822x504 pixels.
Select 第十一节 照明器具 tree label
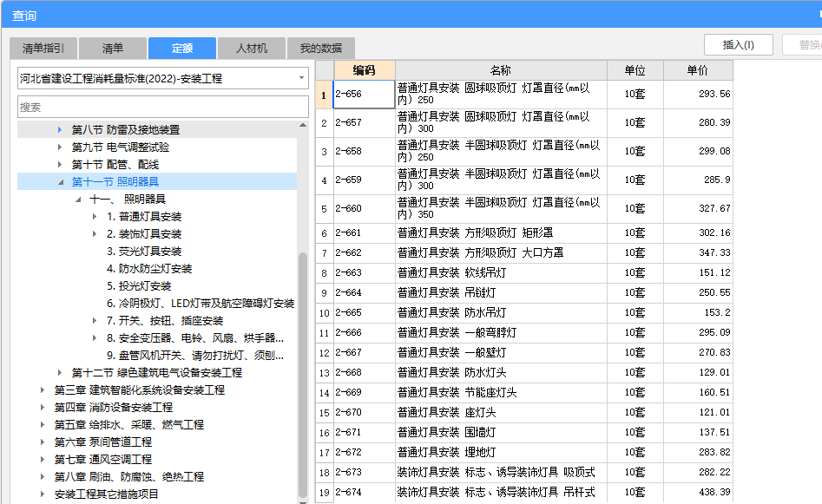tap(115, 182)
